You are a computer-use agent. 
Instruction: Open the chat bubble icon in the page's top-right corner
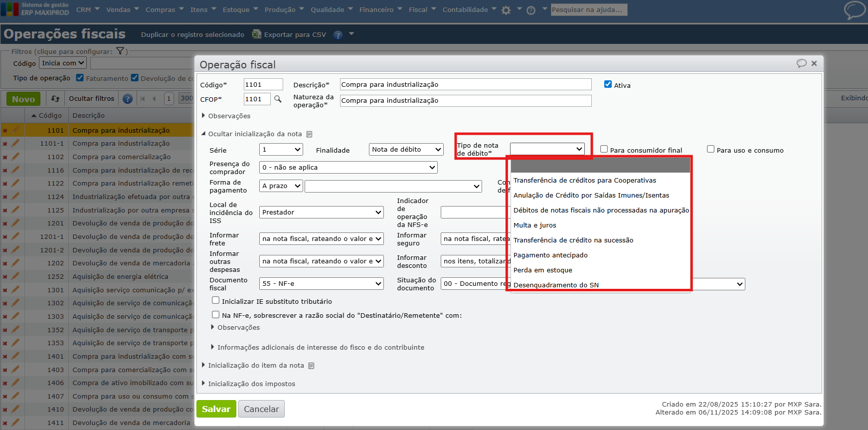coord(855,10)
